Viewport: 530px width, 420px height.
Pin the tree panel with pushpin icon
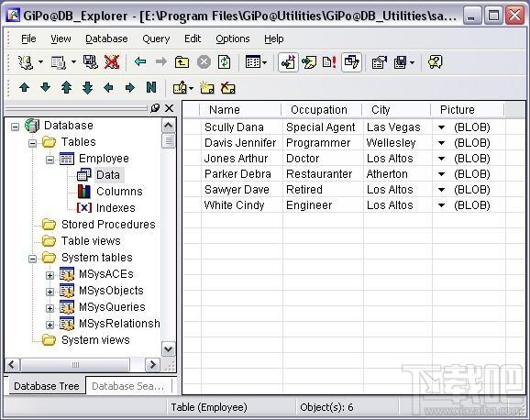coord(155,108)
